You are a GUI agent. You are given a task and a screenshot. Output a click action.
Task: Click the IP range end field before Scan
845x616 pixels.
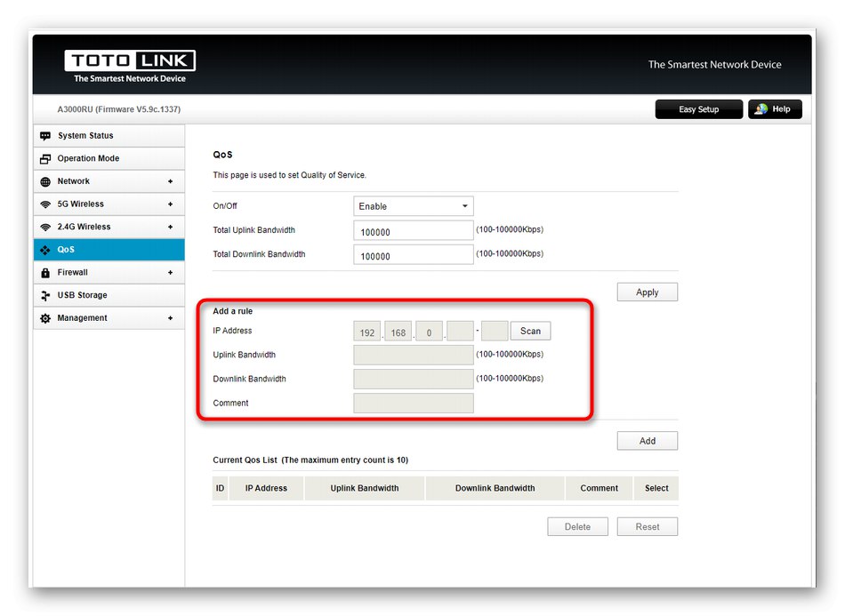pos(495,332)
